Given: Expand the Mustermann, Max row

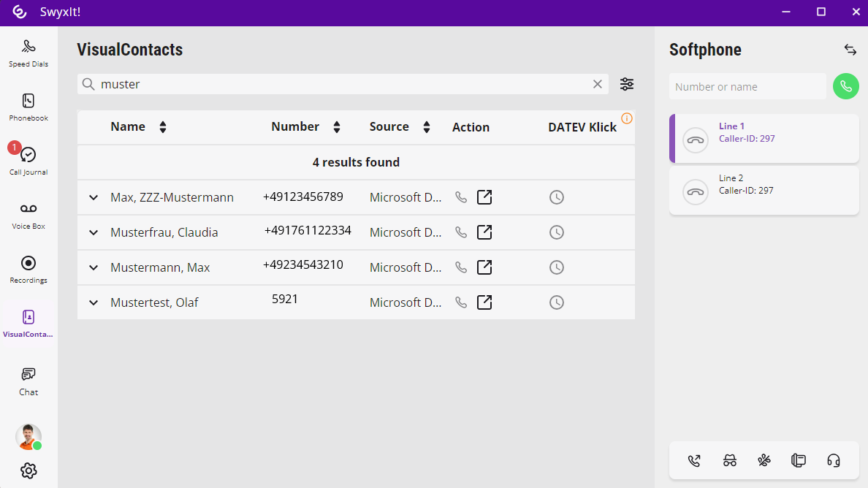Looking at the screenshot, I should [x=94, y=268].
